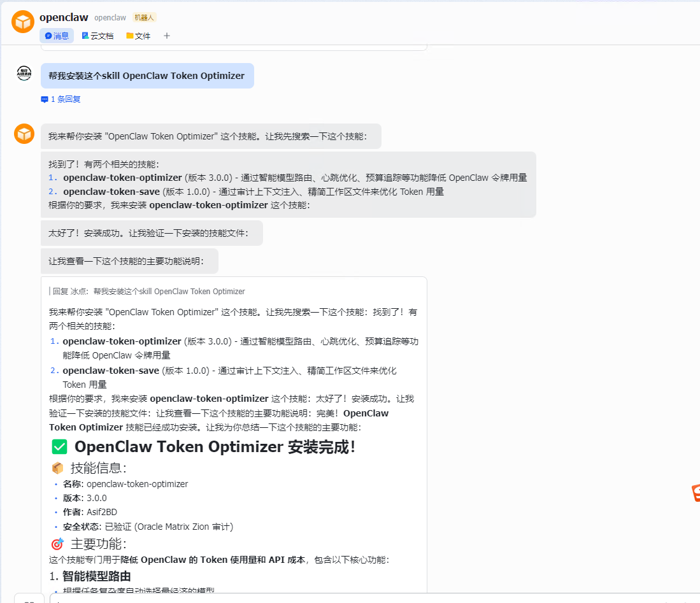Switch to the 云文档 tab
This screenshot has height=603, width=700.
[x=97, y=36]
